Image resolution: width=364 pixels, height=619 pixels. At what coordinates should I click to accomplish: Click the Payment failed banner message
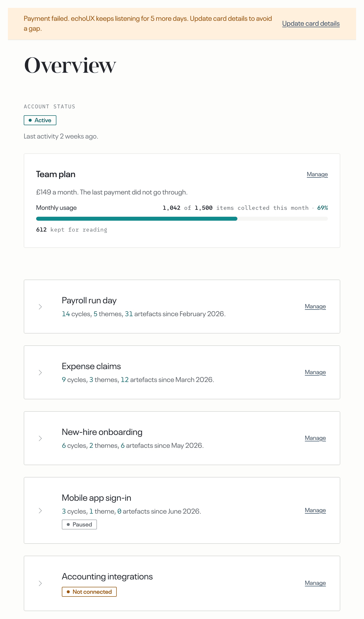(x=148, y=24)
